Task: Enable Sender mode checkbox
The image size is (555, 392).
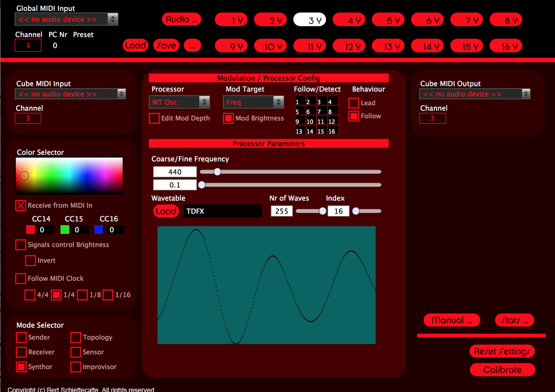Action: (21, 337)
